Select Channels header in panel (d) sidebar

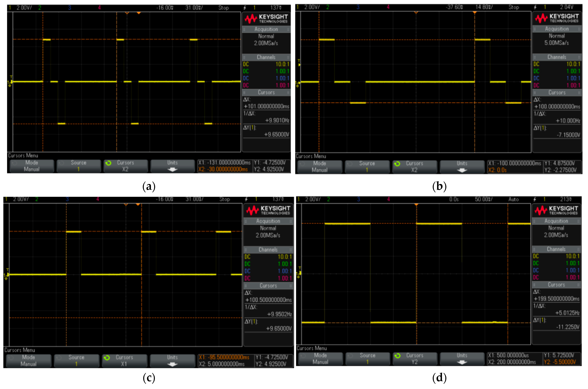556,249
